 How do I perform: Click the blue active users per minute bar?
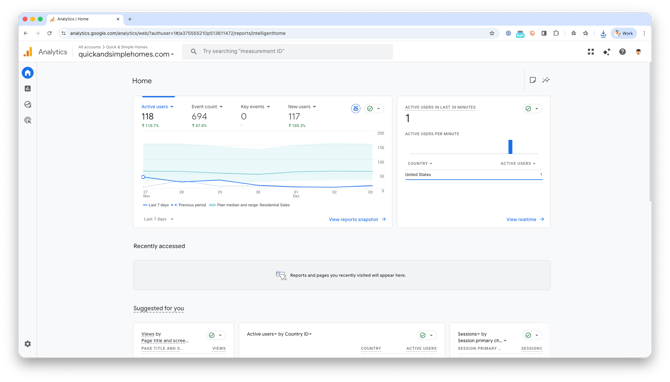(510, 147)
